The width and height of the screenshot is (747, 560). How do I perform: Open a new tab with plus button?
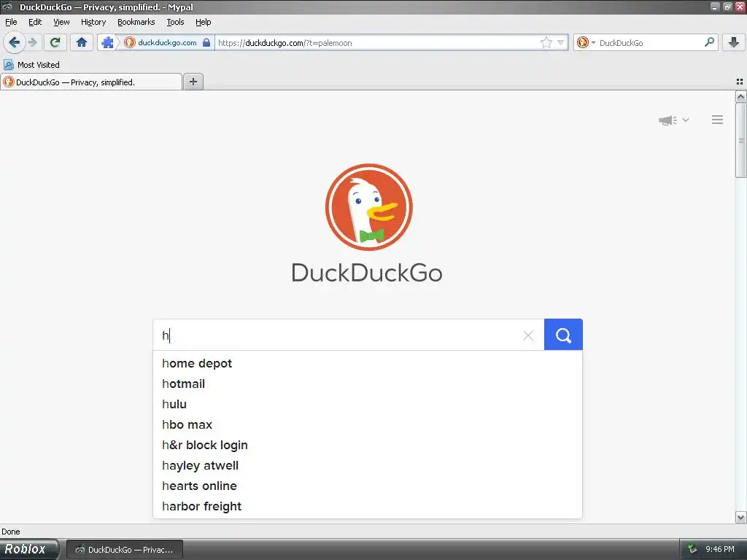pos(193,82)
